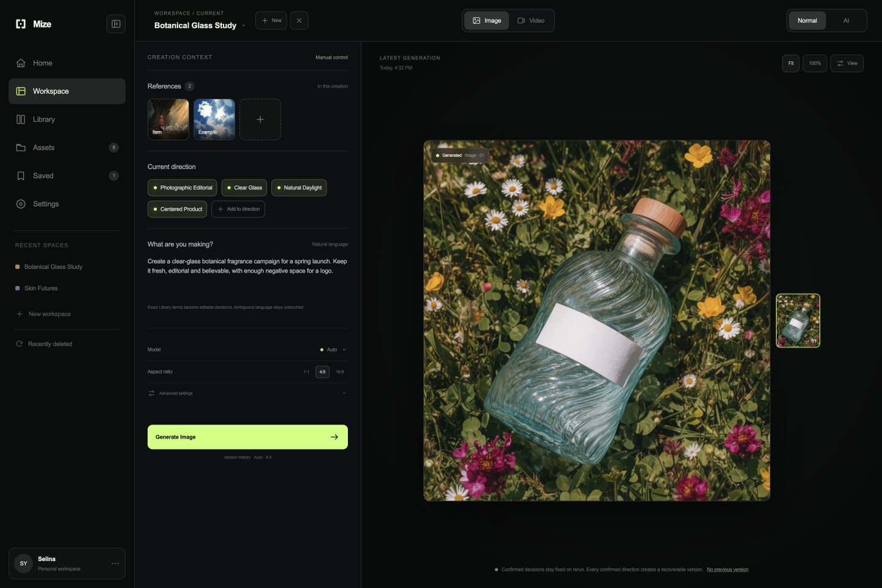
Task: Open the Model Auto dropdown
Action: pyautogui.click(x=333, y=350)
